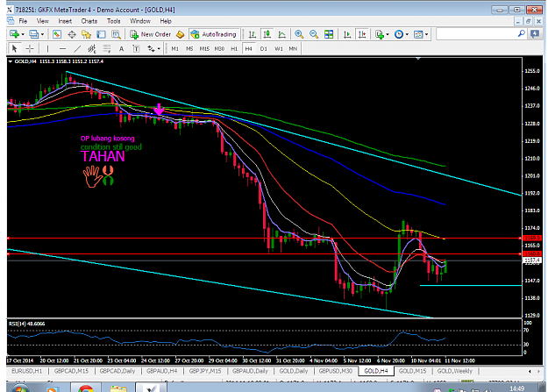
Task: Switch to D1 timeframe
Action: pos(264,49)
